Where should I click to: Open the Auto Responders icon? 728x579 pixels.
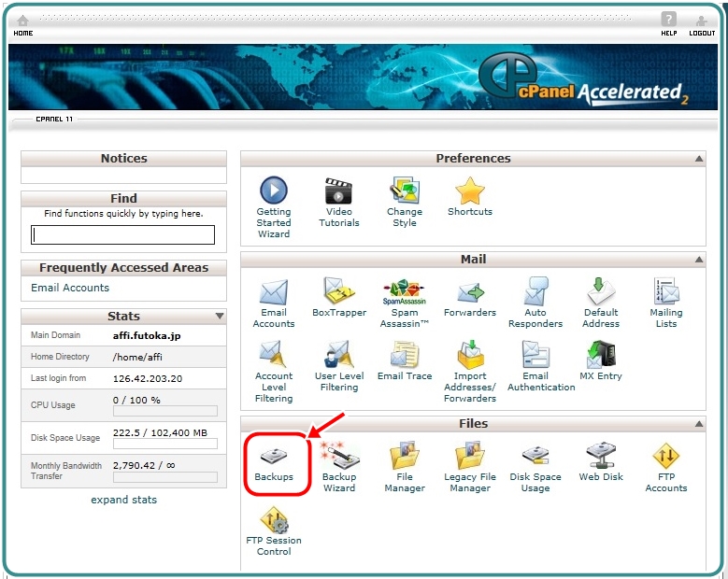click(535, 291)
